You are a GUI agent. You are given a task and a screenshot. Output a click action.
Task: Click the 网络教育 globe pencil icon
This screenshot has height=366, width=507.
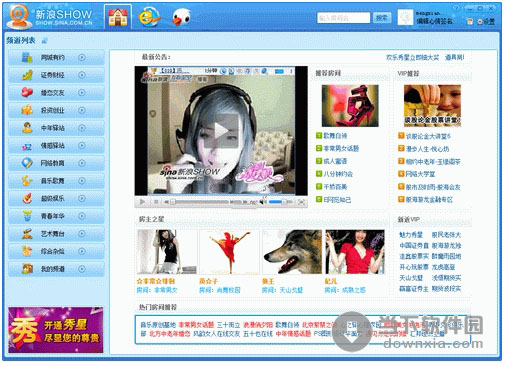point(27,163)
